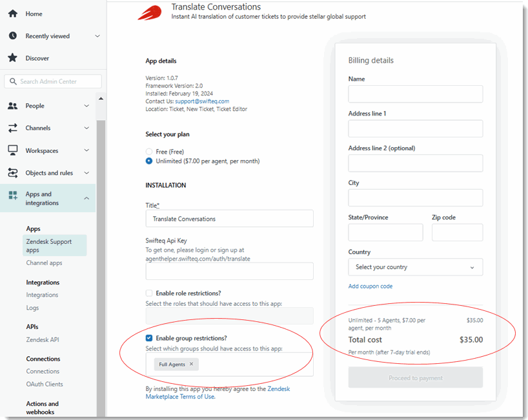Viewport: 528px width, 420px height.
Task: Remove the Full Agents group tag
Action: [x=191, y=364]
